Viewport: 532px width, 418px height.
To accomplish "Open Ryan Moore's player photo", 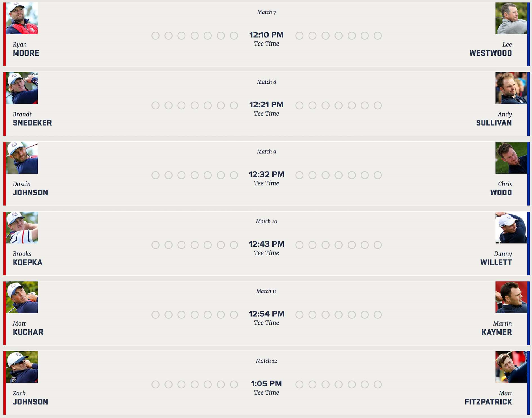I will point(22,18).
